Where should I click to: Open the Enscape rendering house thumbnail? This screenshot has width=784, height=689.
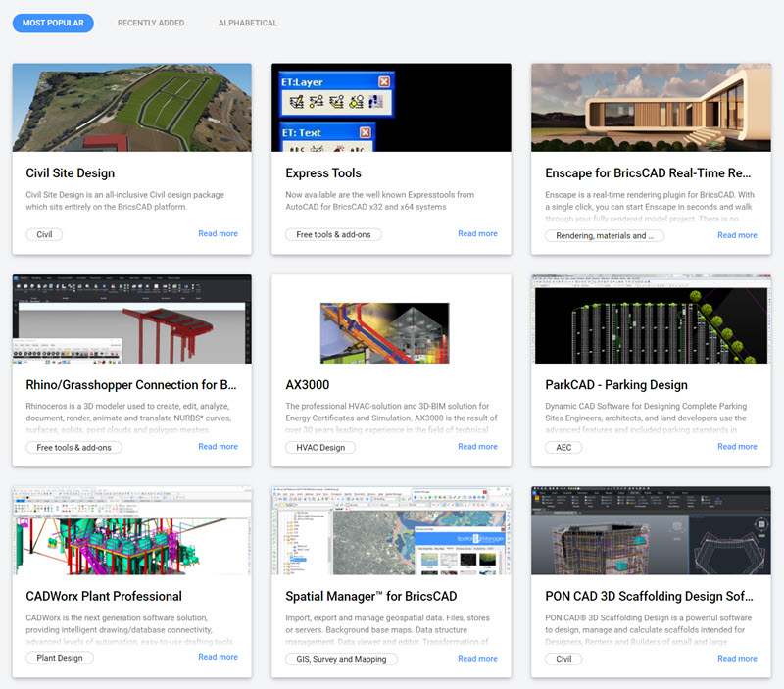coord(651,108)
